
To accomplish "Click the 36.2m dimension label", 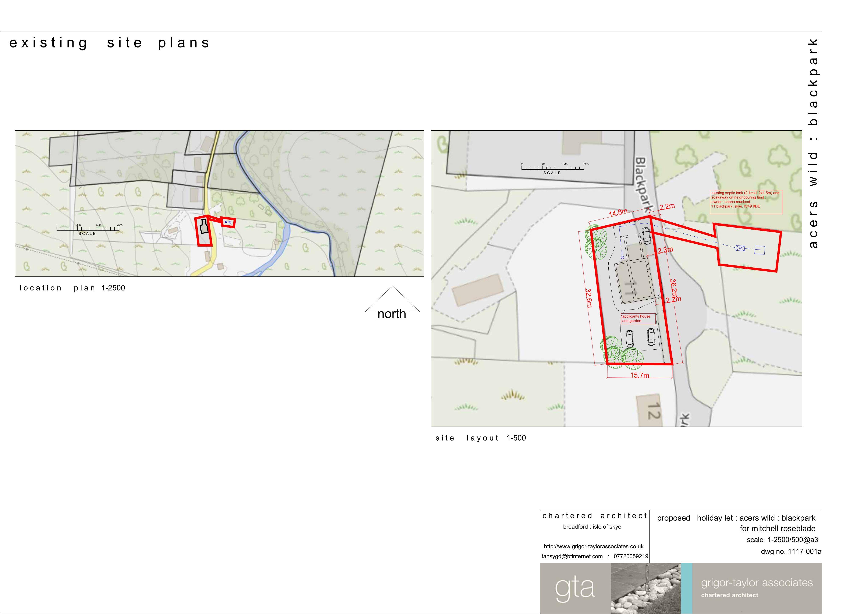I will pyautogui.click(x=674, y=288).
